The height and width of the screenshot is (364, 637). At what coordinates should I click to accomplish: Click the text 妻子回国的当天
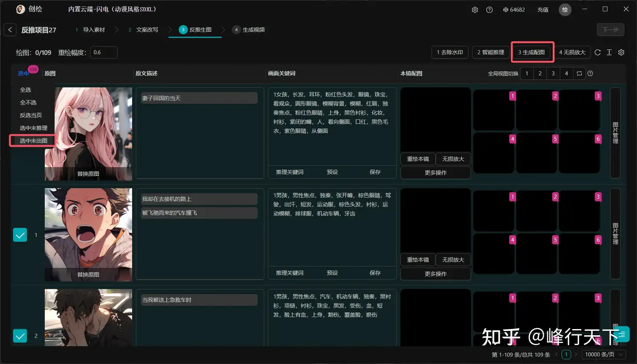[x=161, y=98]
